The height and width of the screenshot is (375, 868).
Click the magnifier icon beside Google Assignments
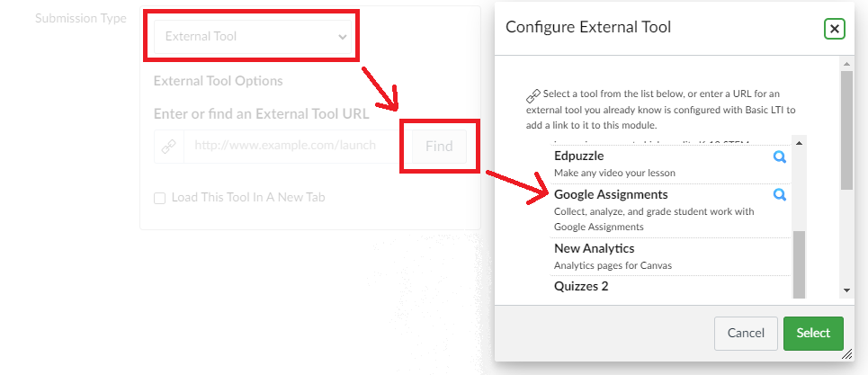[780, 194]
